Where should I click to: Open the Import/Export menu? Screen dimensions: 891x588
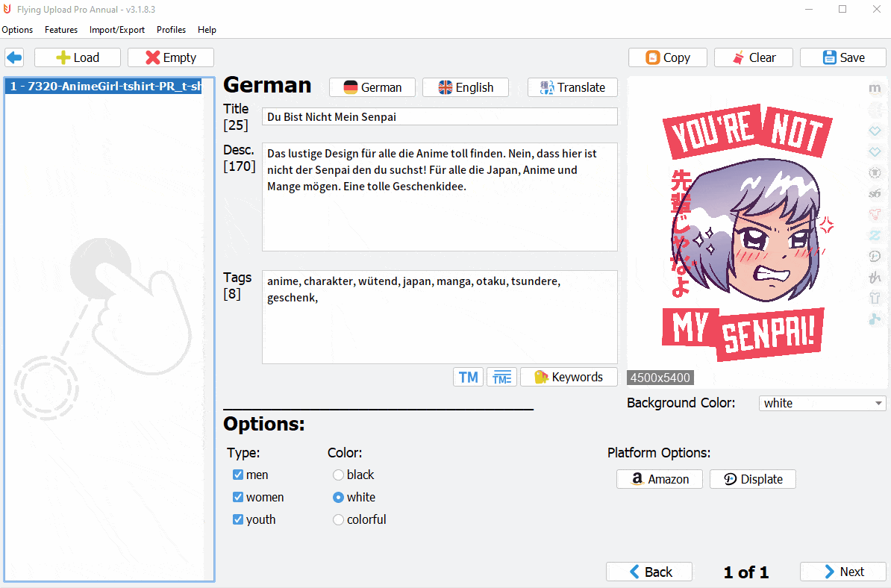117,30
